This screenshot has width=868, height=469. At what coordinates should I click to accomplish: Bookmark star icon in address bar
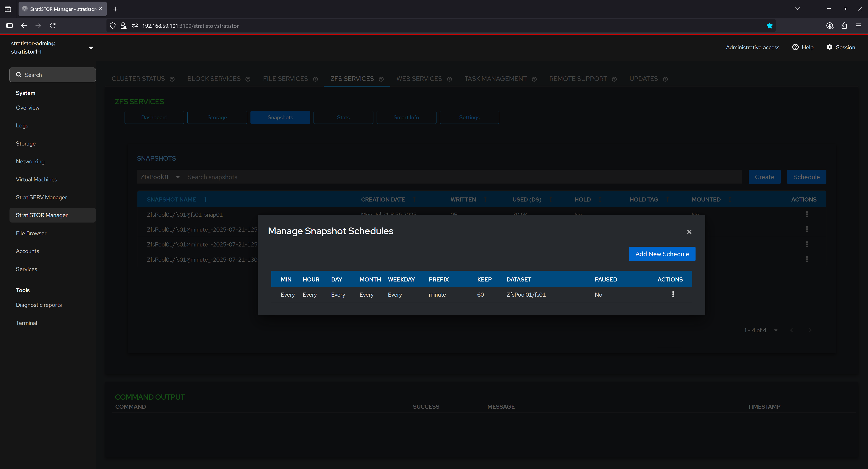769,26
